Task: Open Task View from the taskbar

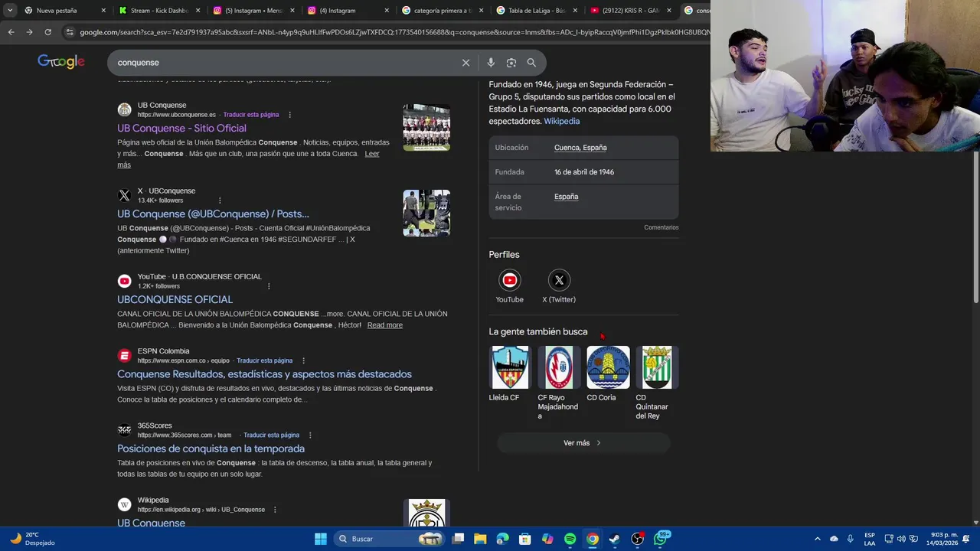Action: pos(458,539)
